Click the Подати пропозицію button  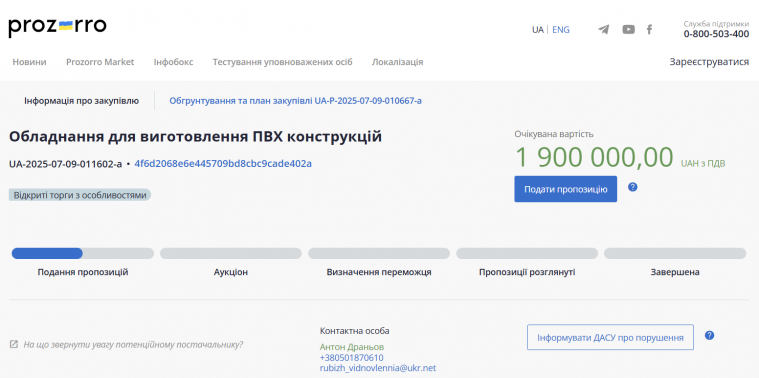click(x=565, y=189)
